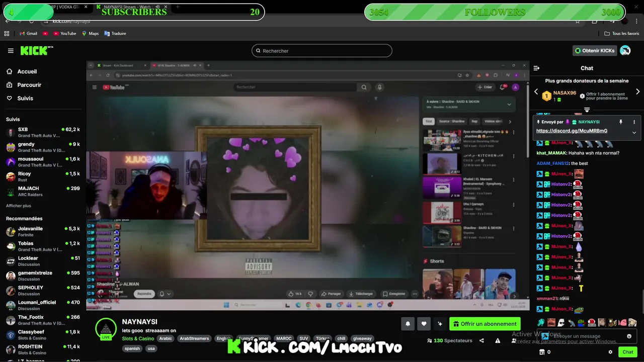Select the Arabic tag

pos(166,338)
